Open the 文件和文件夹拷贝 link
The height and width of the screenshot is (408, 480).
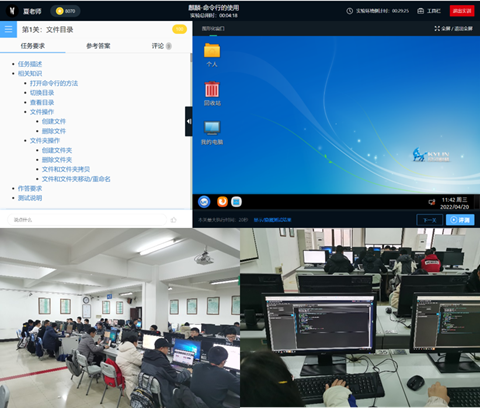(66, 169)
